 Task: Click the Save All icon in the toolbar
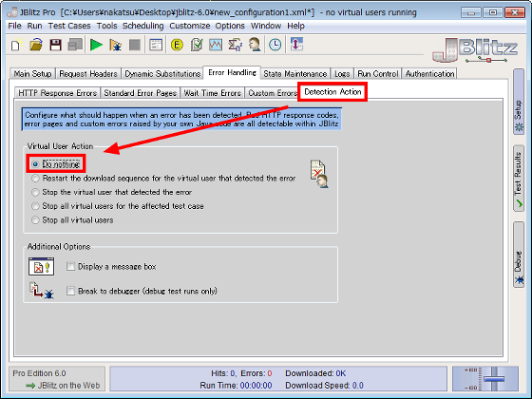coord(75,45)
